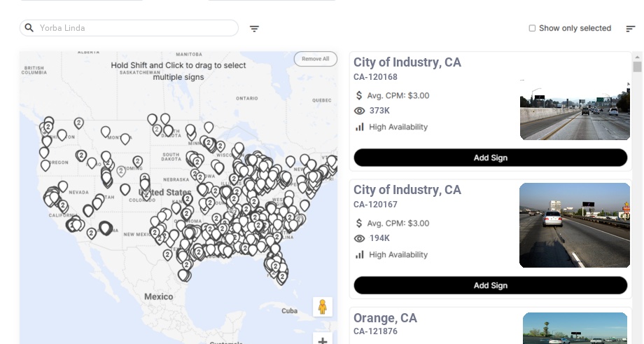Viewport: 644px width, 344px height.
Task: Click the eye impressions icon for CA-120167
Action: 360,238
